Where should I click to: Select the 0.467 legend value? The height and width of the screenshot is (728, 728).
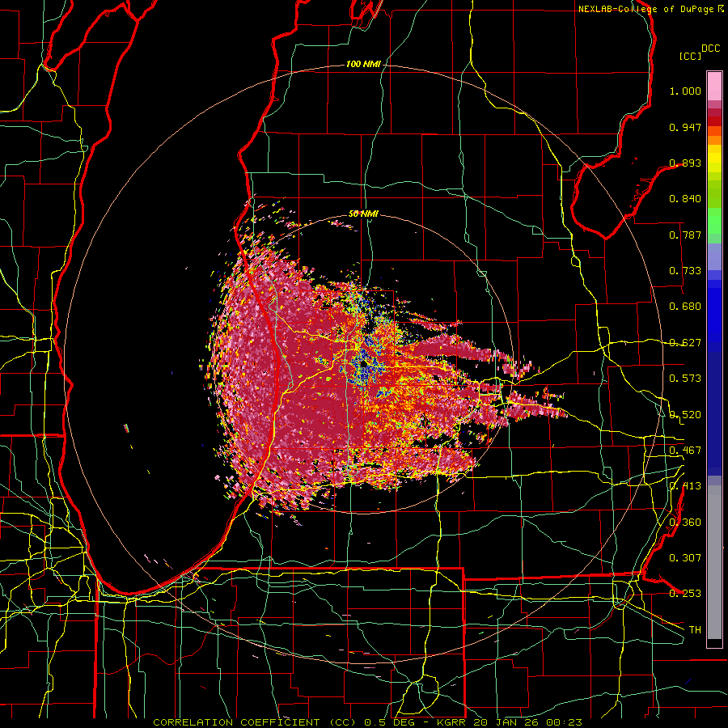685,451
